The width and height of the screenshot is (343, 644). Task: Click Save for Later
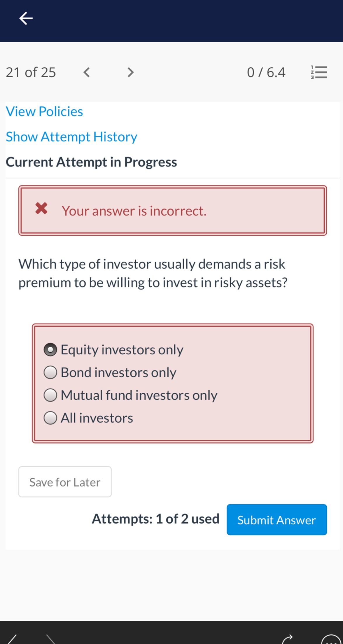click(x=64, y=482)
